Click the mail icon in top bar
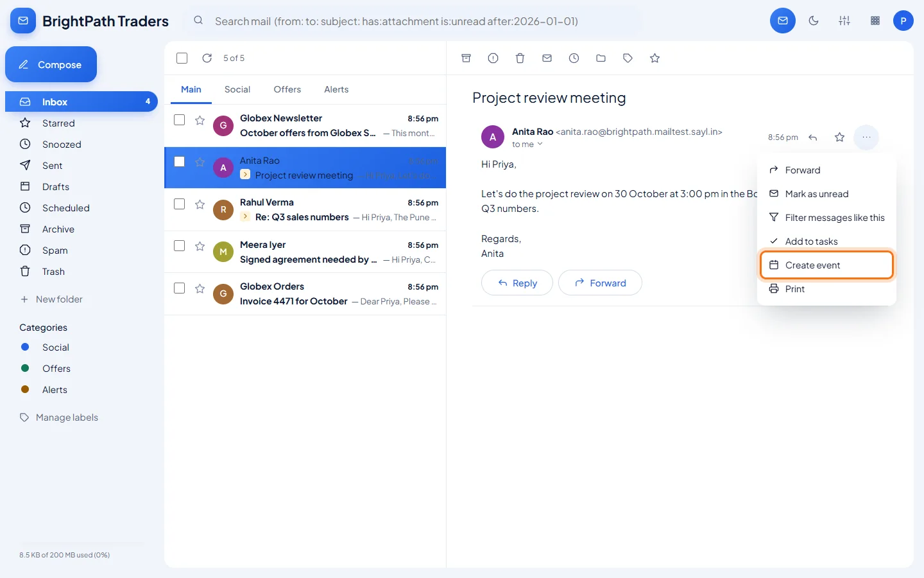 783,21
